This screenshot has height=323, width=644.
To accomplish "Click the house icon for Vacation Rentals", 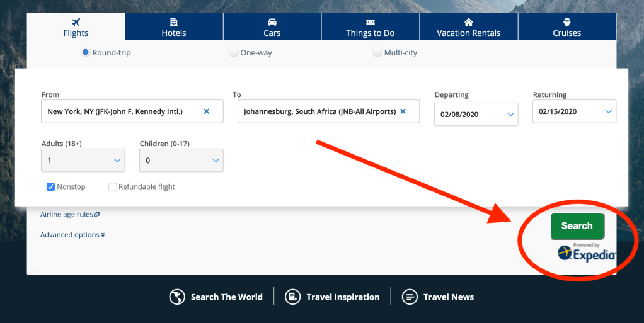I will click(x=468, y=22).
